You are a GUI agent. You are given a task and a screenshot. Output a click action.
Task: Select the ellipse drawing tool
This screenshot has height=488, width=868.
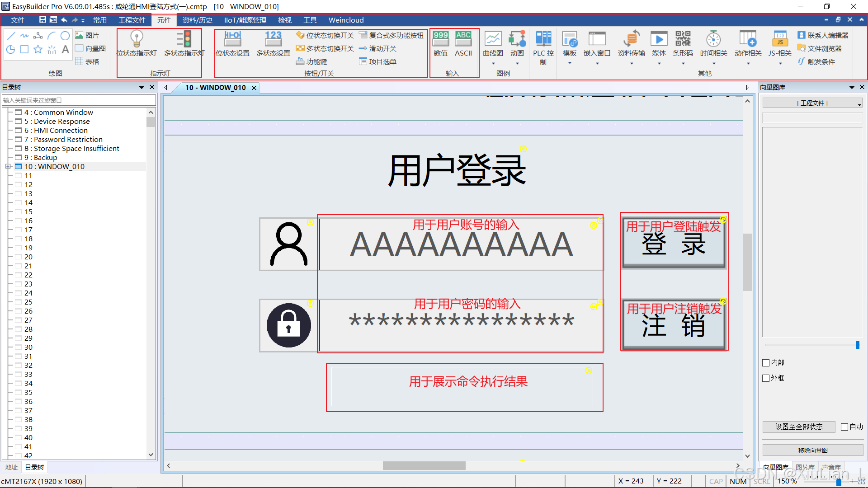[x=65, y=36]
